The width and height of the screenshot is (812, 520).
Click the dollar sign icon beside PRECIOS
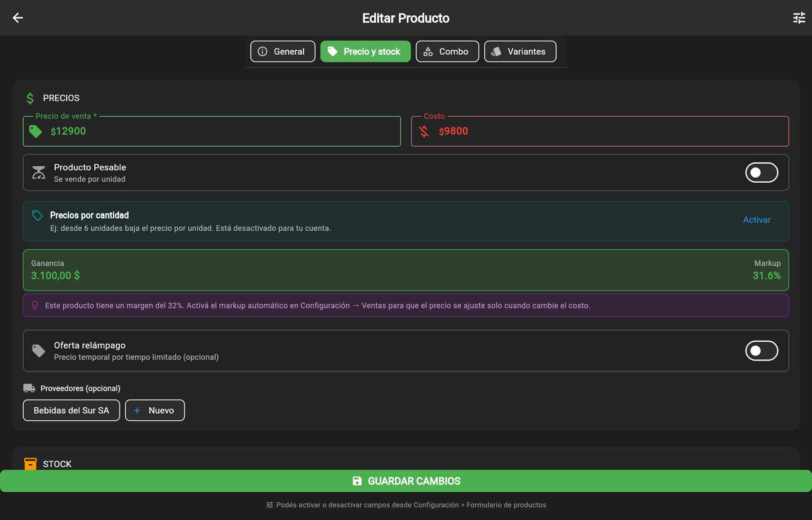(30, 98)
